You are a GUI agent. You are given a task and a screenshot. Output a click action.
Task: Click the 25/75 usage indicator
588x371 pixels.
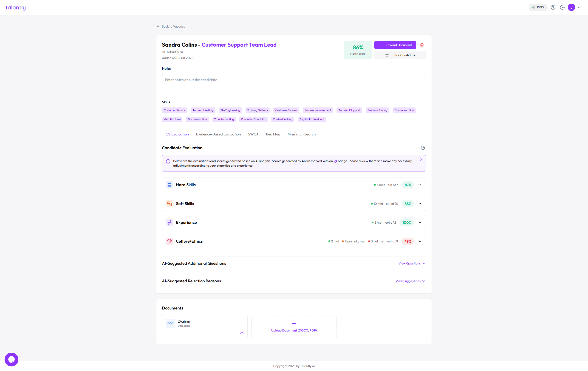click(x=538, y=7)
